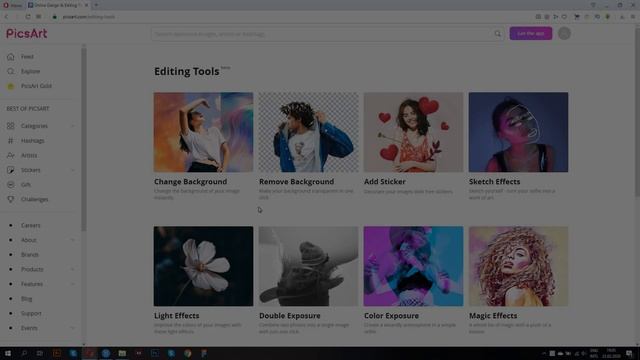The width and height of the screenshot is (640, 360).
Task: Click the Sketch Effects thumbnail image
Action: pos(518,132)
